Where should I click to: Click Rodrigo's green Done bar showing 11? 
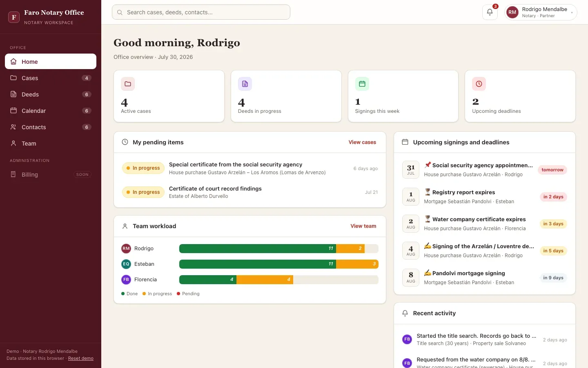point(258,249)
